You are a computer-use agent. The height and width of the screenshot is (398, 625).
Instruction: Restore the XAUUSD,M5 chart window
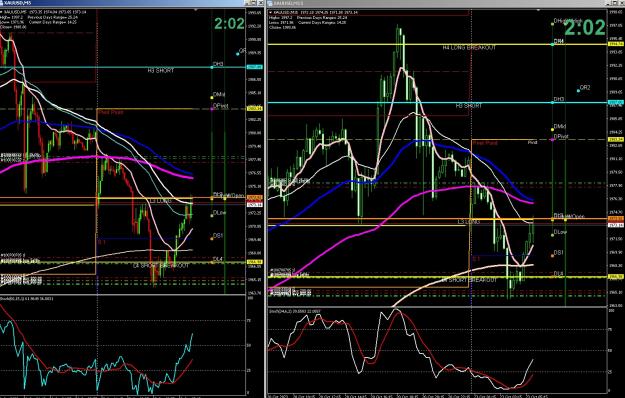point(254,3)
